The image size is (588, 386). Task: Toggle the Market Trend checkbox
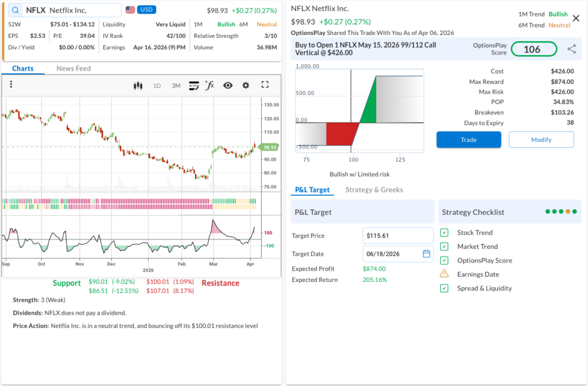click(444, 246)
